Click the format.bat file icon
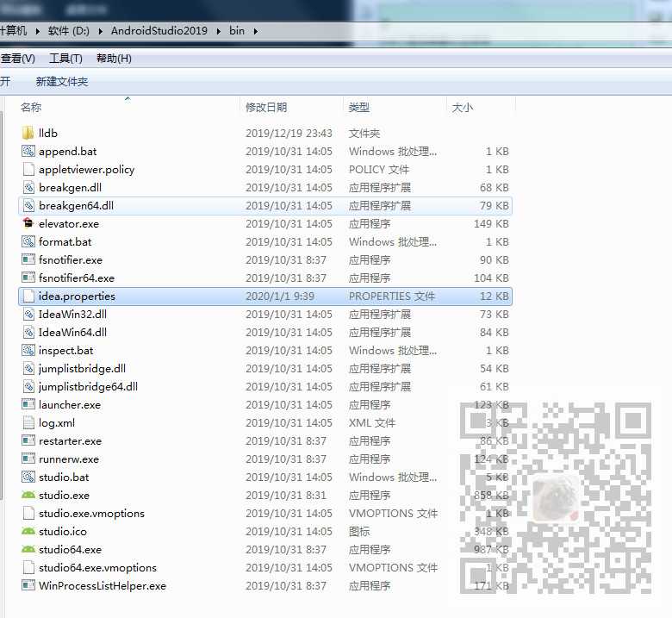The image size is (672, 618). [x=28, y=241]
